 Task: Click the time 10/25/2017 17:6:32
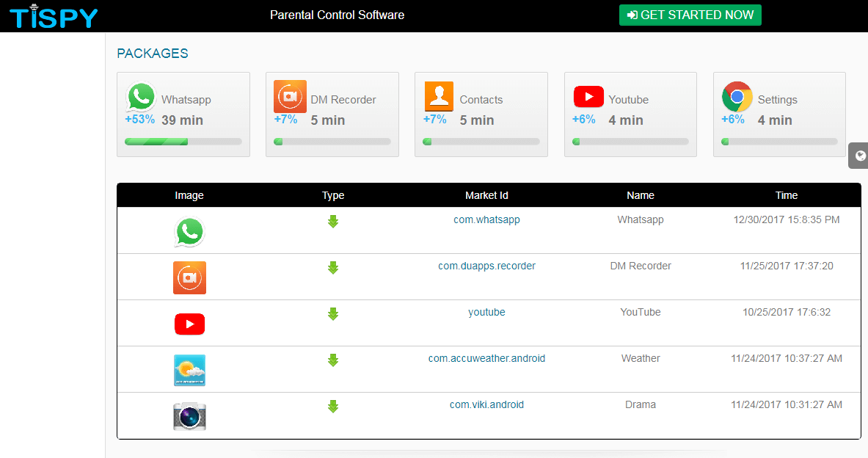coord(787,313)
